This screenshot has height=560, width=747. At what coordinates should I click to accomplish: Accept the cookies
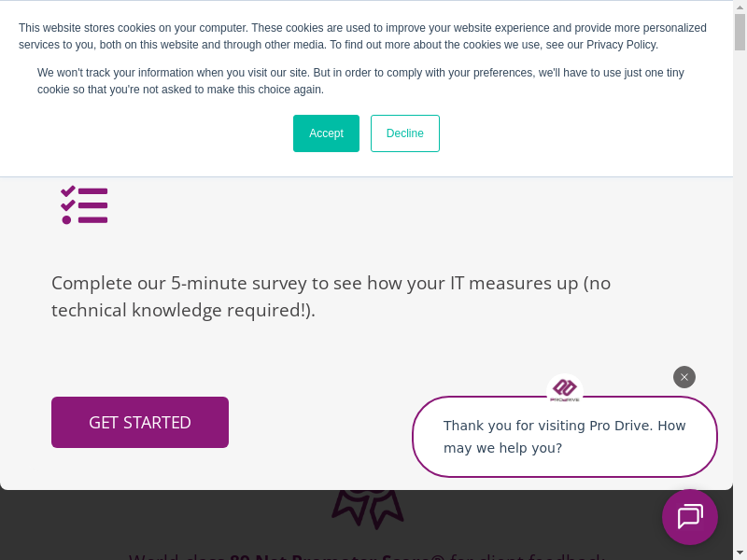(x=326, y=133)
